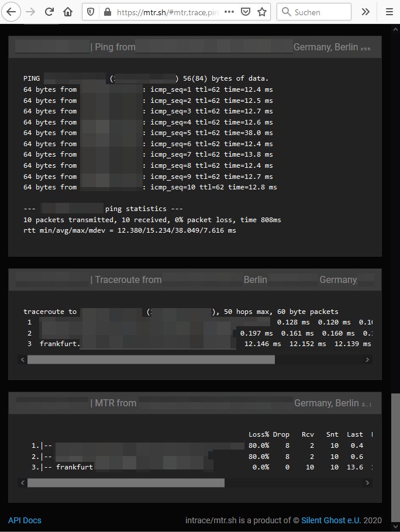Expand the toolbar overflow chevron
The width and height of the screenshot is (400, 532).
tap(365, 12)
